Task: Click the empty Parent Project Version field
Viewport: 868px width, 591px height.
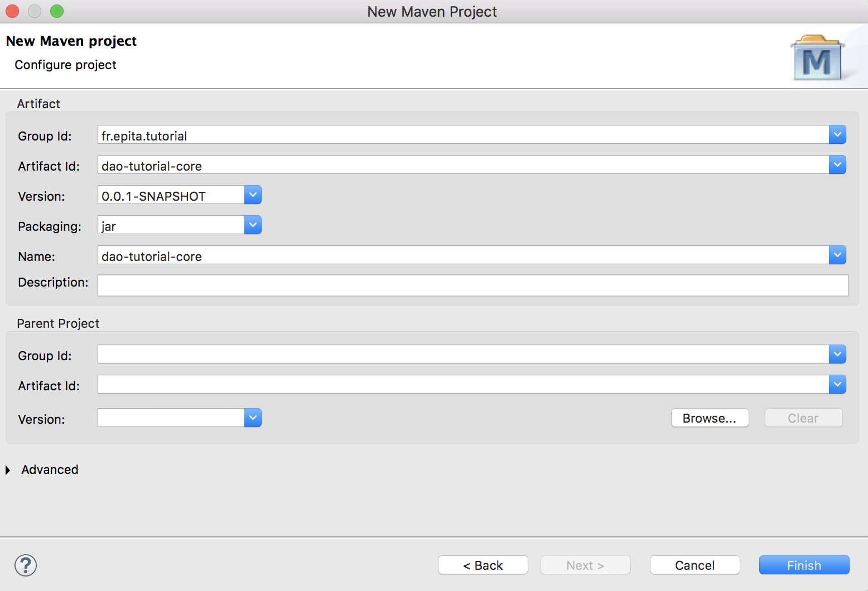Action: [171, 418]
